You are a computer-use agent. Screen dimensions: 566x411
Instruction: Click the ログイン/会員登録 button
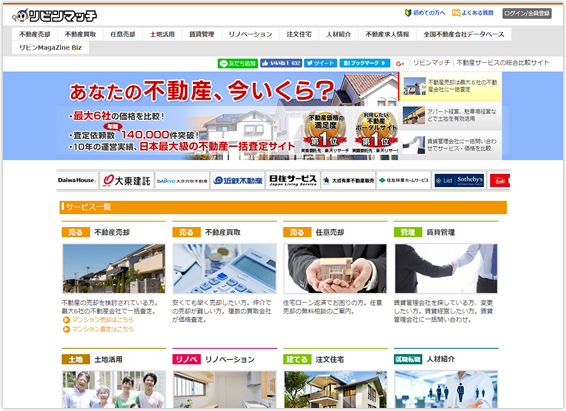527,13
